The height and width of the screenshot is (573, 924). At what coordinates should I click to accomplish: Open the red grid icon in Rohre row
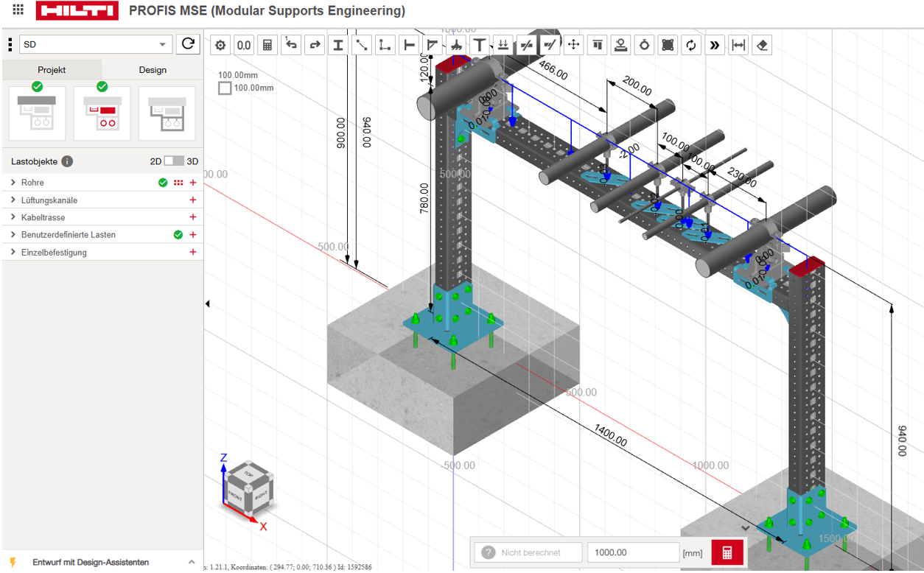tap(178, 183)
